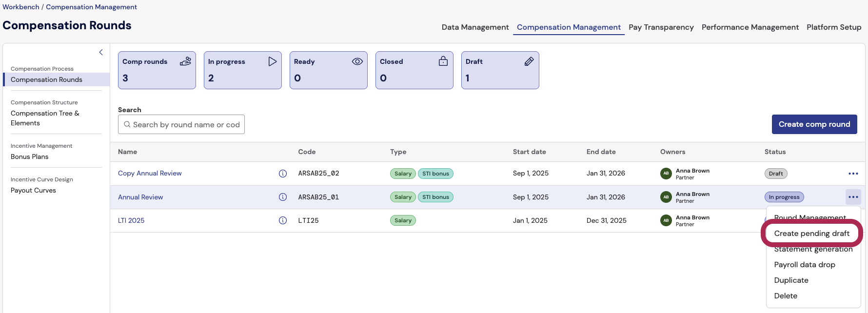
Task: Select Create pending draft menu option
Action: tap(811, 234)
